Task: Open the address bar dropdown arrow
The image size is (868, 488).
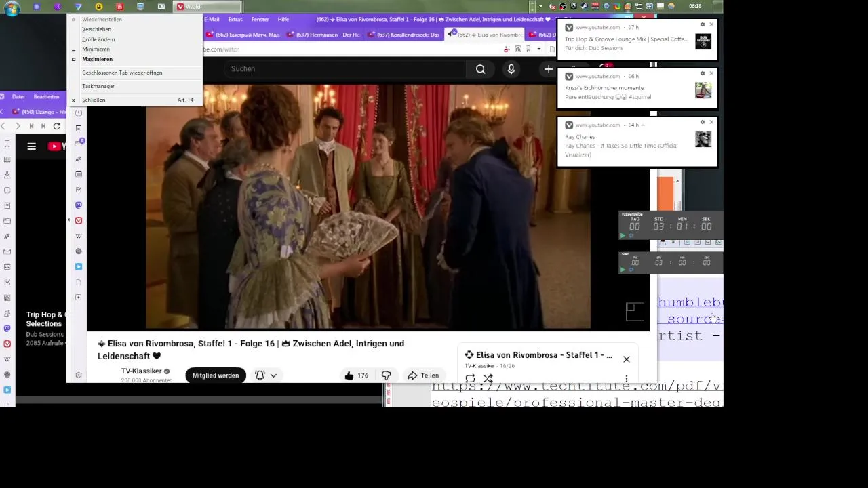Action: (x=539, y=49)
